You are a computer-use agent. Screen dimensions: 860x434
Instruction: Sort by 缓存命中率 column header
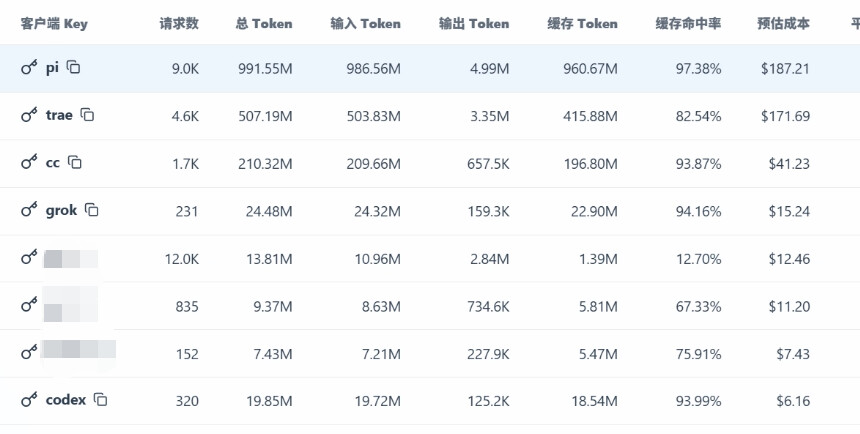[688, 24]
